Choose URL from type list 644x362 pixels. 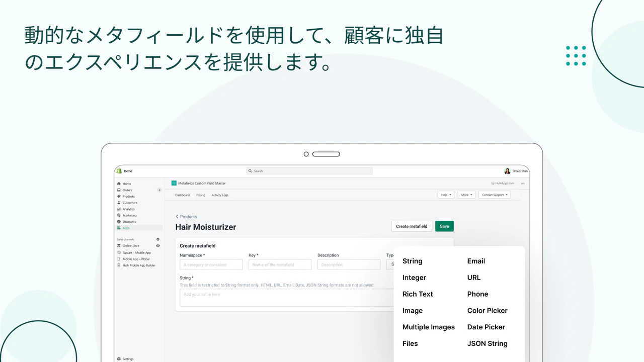click(474, 278)
